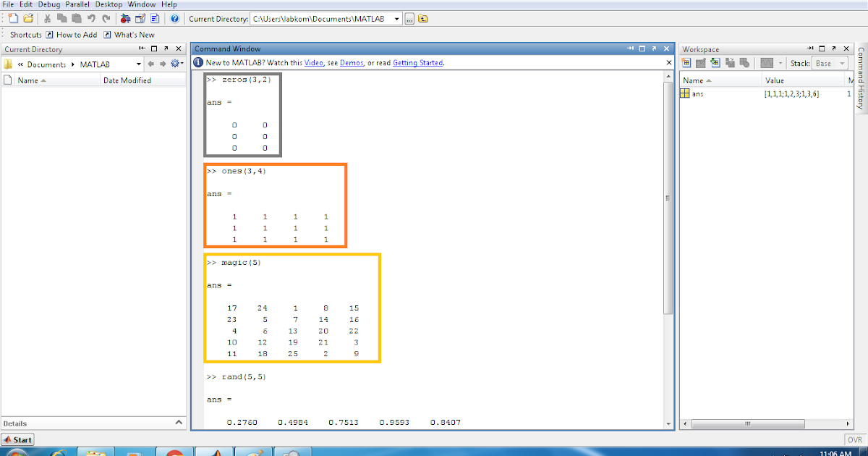Open the Getting Started link

[x=418, y=63]
